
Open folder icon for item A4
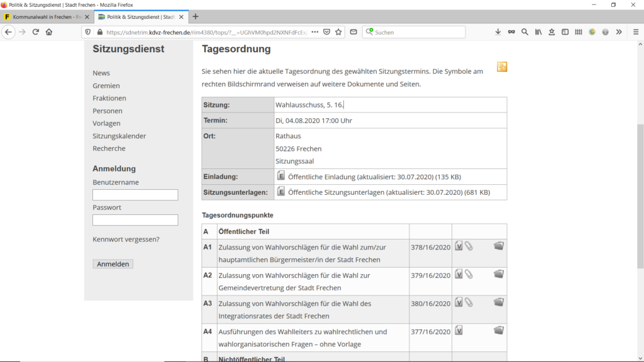pos(499,331)
